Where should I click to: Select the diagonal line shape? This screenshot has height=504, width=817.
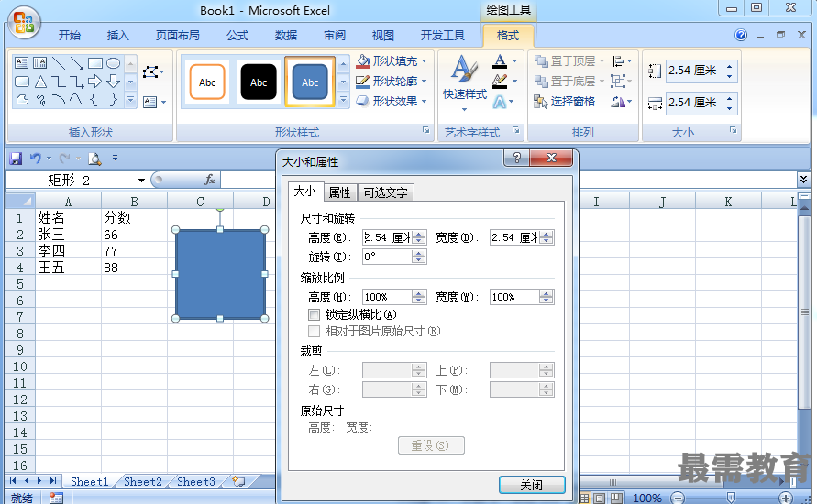(59, 63)
